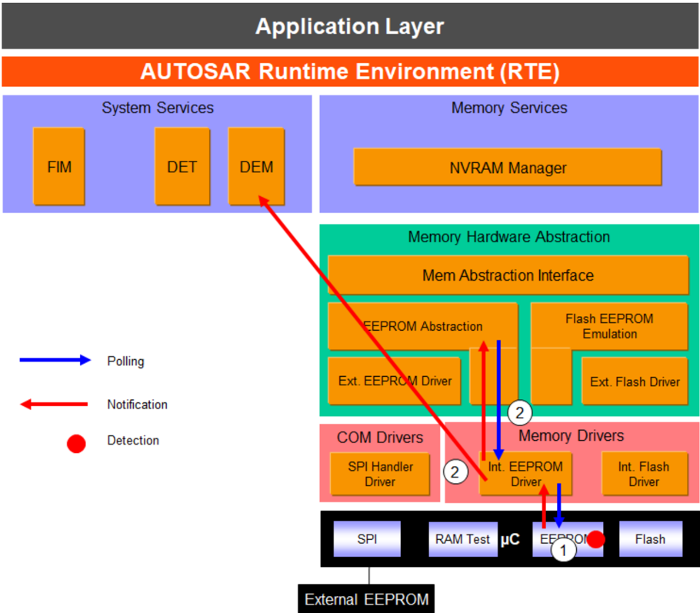Click the Mem Abstraction Interface block

[x=508, y=275]
